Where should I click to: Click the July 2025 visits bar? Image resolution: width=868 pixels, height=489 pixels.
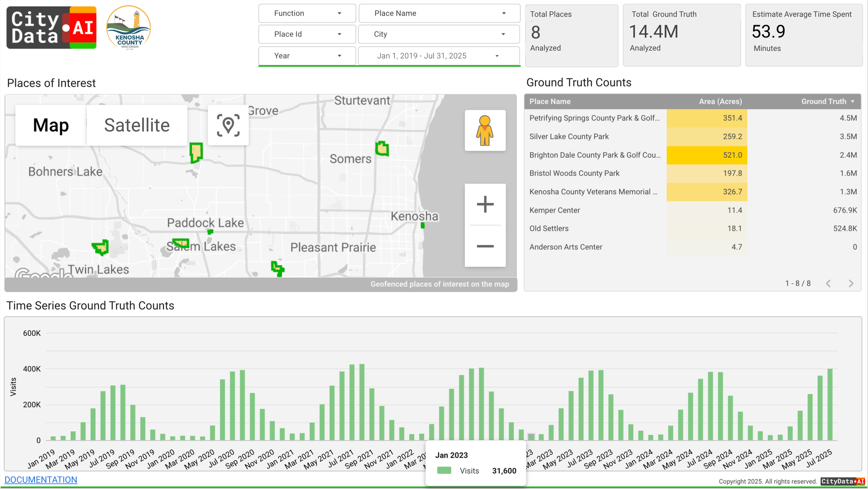coord(830,405)
